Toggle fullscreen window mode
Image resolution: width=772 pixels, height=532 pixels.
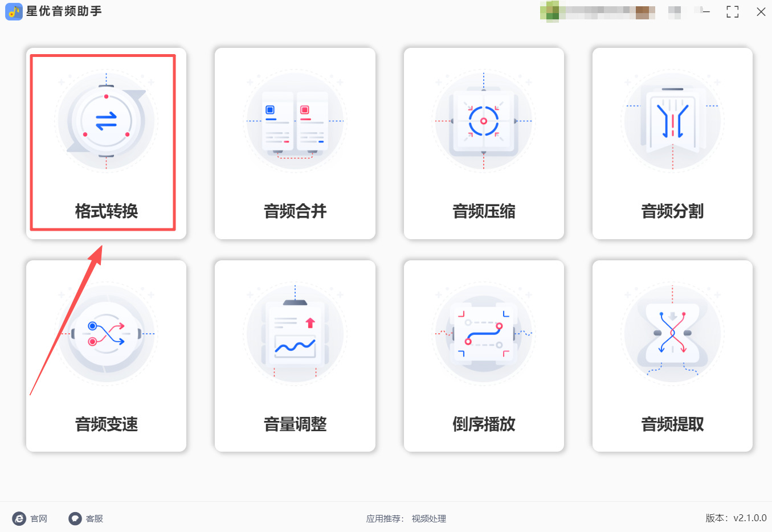[733, 11]
